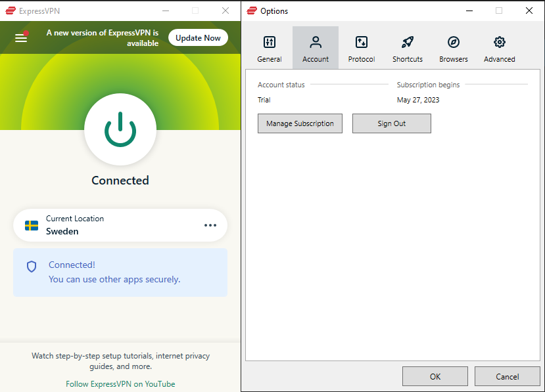Confirm Options with OK button
Screen dimensions: 545x392
pos(435,376)
